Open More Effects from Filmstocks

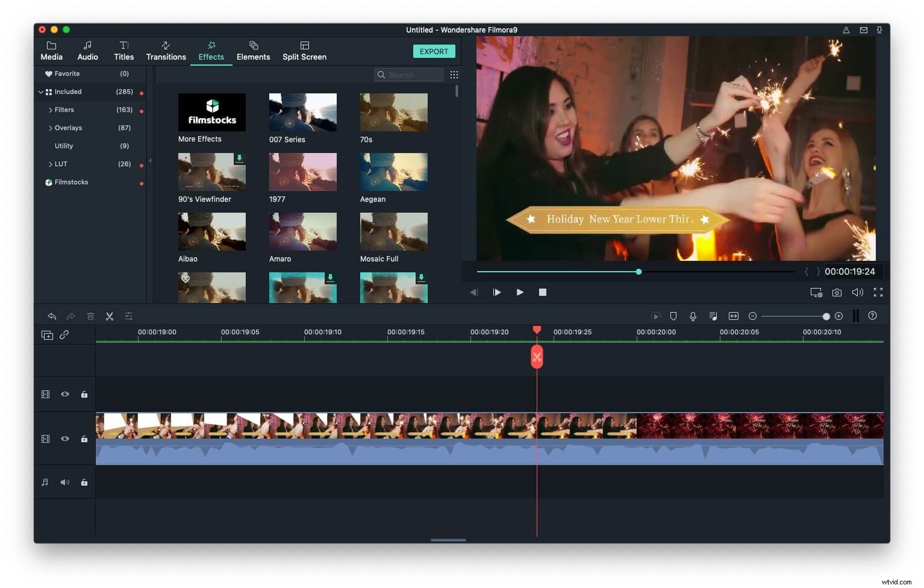(211, 112)
